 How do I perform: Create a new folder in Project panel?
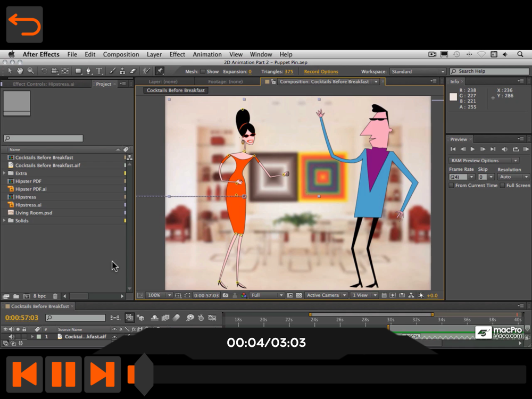click(16, 296)
